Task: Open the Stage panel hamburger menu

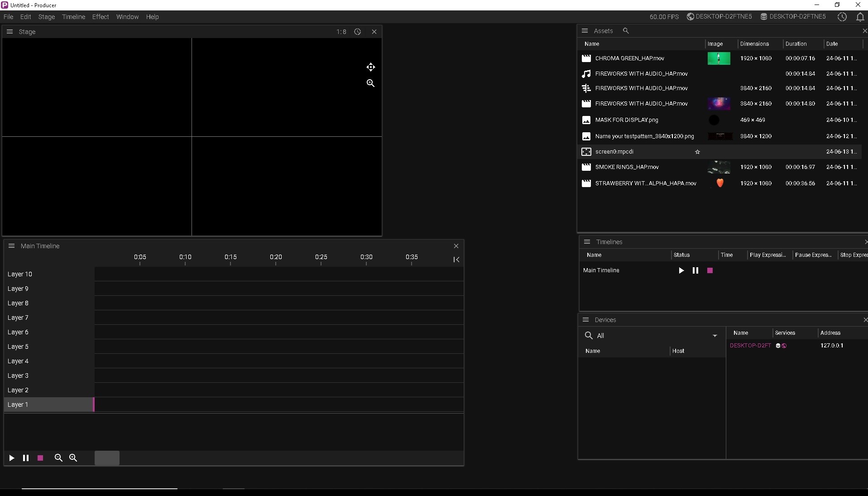Action: 10,32
